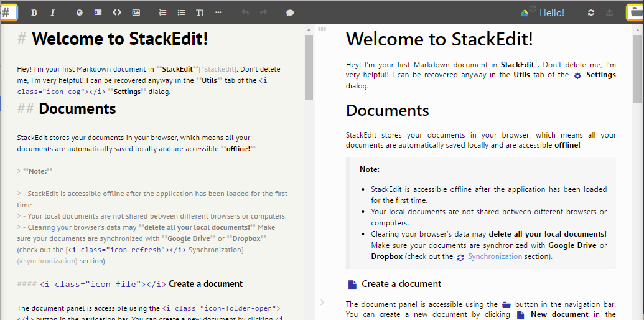Click the Welcome to StackEdit! preview heading
The image size is (644, 320).
pos(439,39)
